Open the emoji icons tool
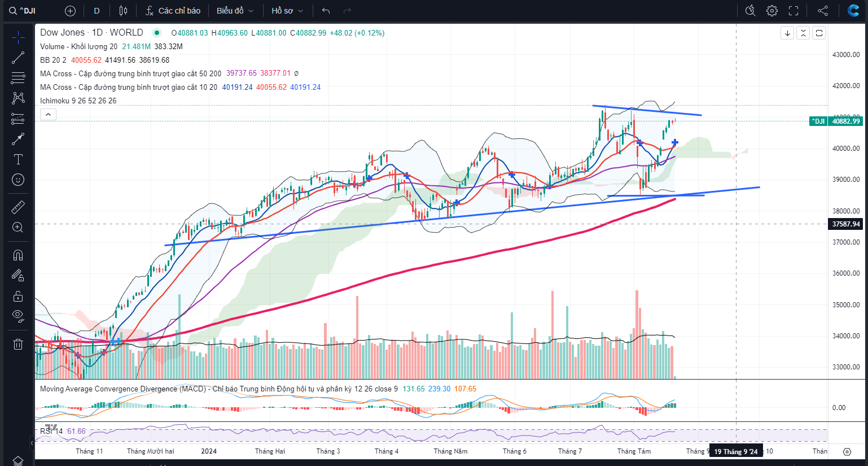The height and width of the screenshot is (466, 868). [18, 180]
